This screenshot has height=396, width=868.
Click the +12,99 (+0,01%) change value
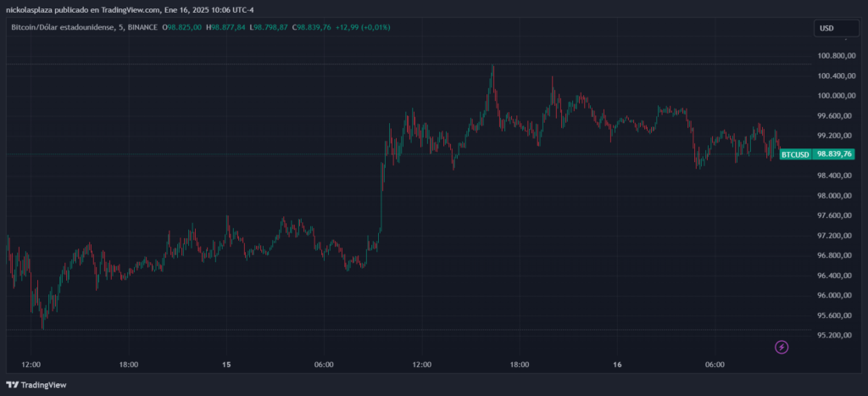[364, 28]
